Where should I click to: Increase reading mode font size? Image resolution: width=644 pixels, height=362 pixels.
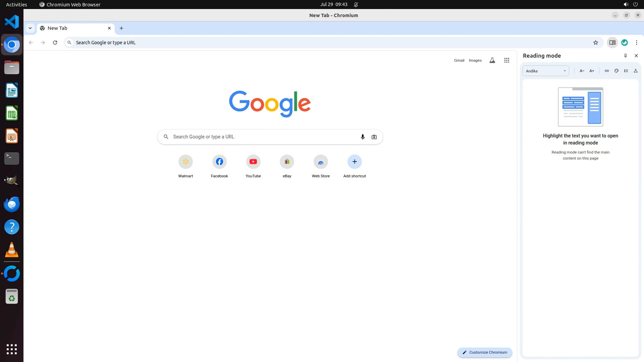(x=592, y=71)
